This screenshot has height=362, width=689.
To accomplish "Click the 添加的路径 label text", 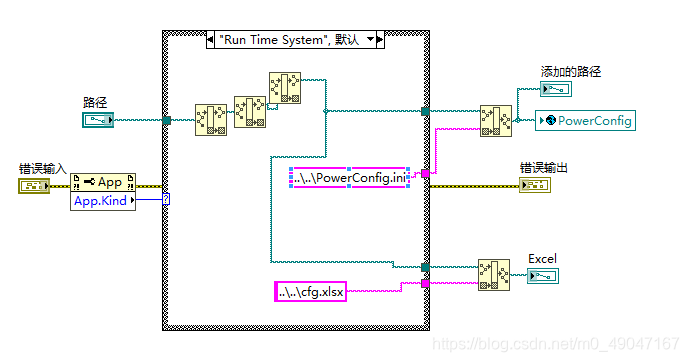I will click(571, 72).
